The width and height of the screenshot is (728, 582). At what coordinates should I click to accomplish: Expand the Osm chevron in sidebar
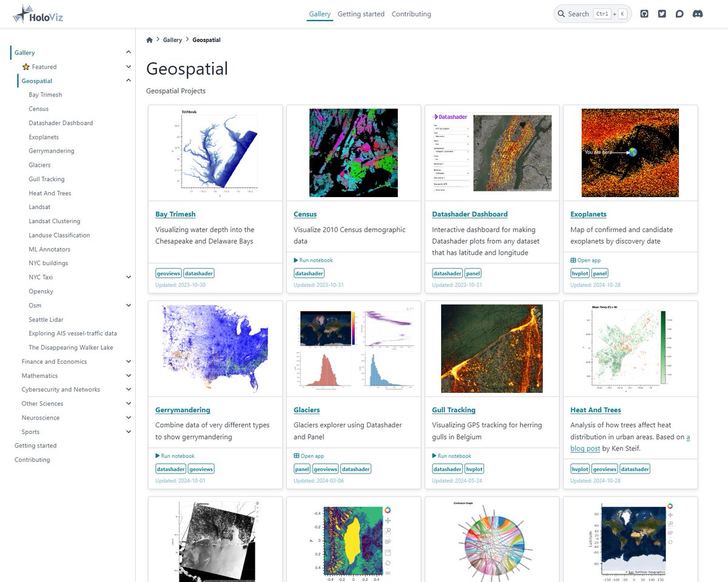tap(128, 306)
